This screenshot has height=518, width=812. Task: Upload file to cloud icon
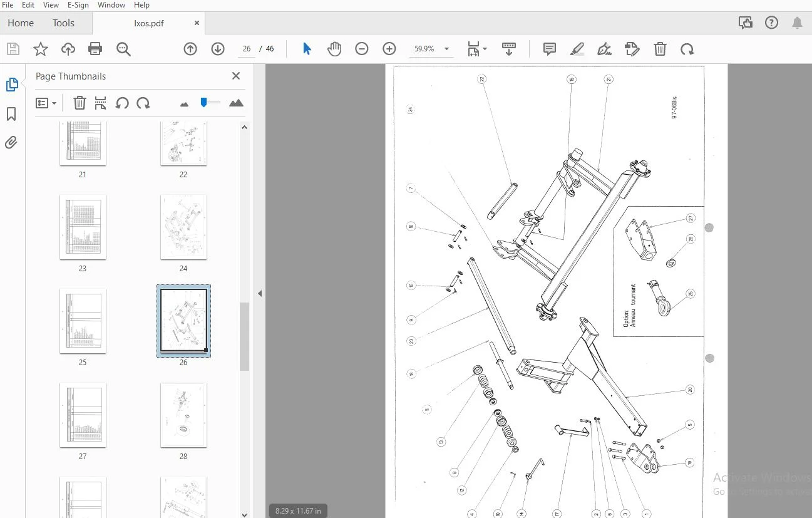[x=68, y=49]
